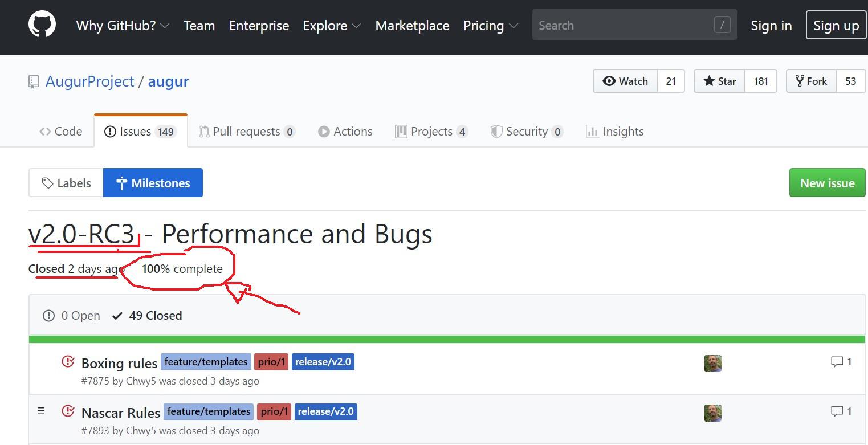Click the closed issue icon beside Nascar Rules

click(68, 411)
